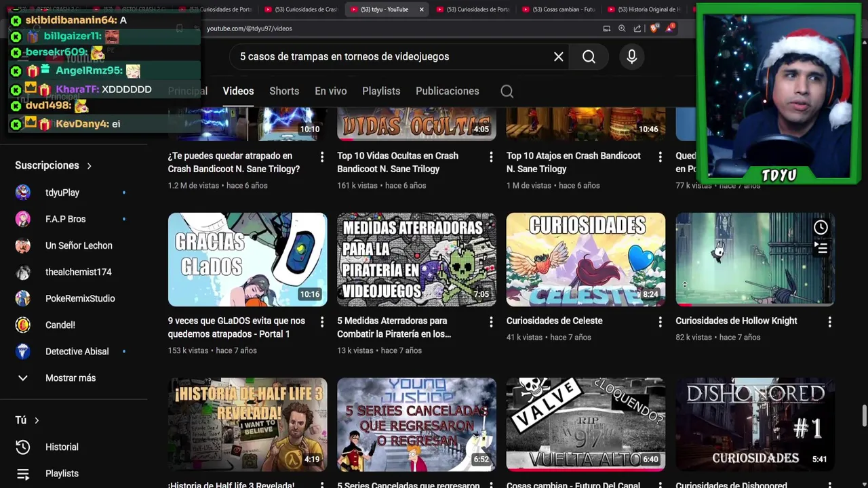The width and height of the screenshot is (868, 488).
Task: Switch to Historia Original browser tab
Action: click(x=645, y=9)
